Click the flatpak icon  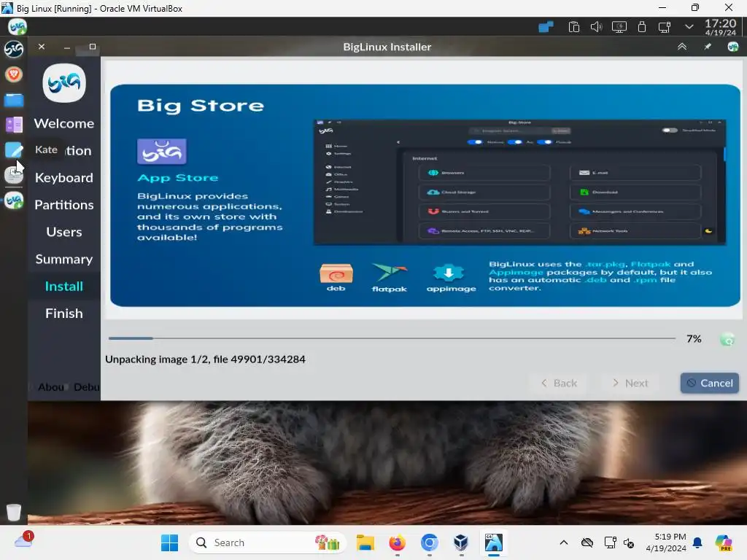[390, 277]
